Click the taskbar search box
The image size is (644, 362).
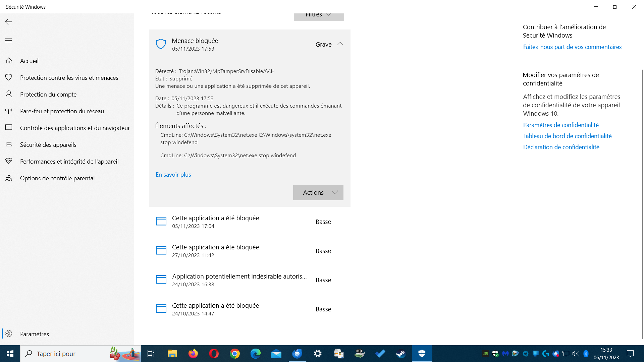(x=80, y=354)
